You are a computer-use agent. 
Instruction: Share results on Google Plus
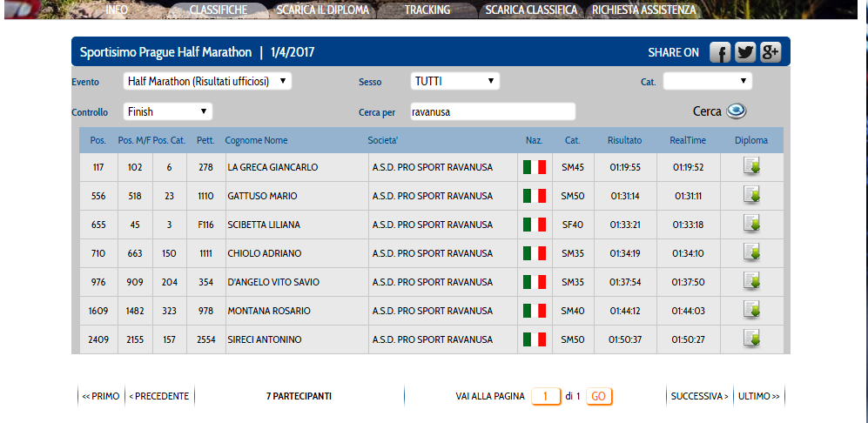click(x=770, y=52)
